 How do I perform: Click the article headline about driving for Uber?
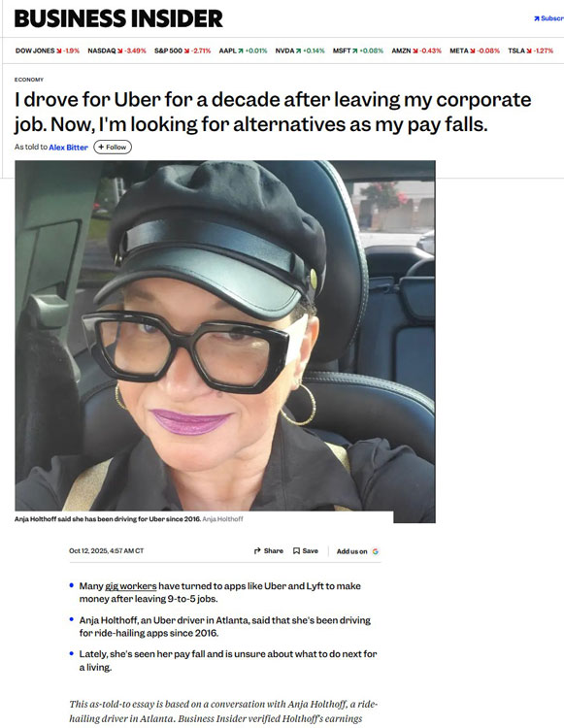[273, 112]
